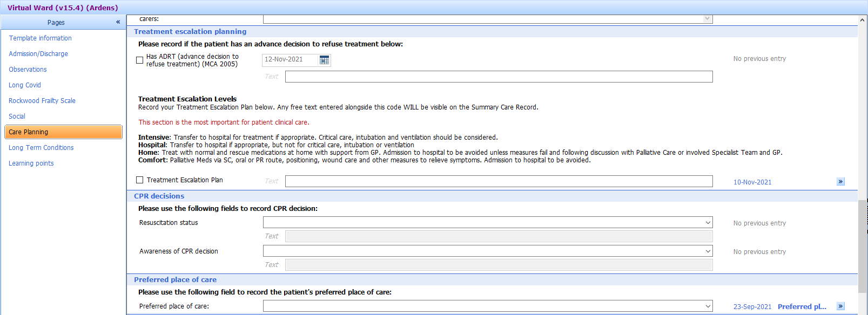Enable the Has ADRT checkbox
The image size is (868, 315).
[x=139, y=59]
